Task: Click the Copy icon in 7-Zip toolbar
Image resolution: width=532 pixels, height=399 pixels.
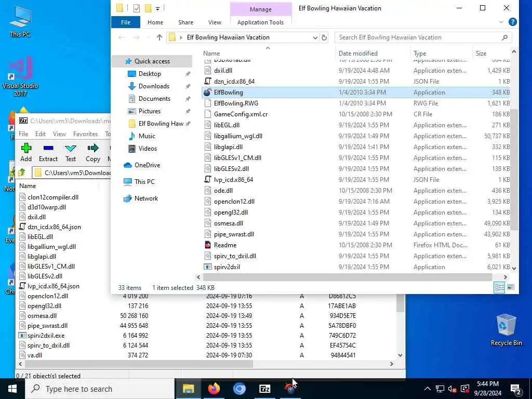Action: click(x=92, y=148)
